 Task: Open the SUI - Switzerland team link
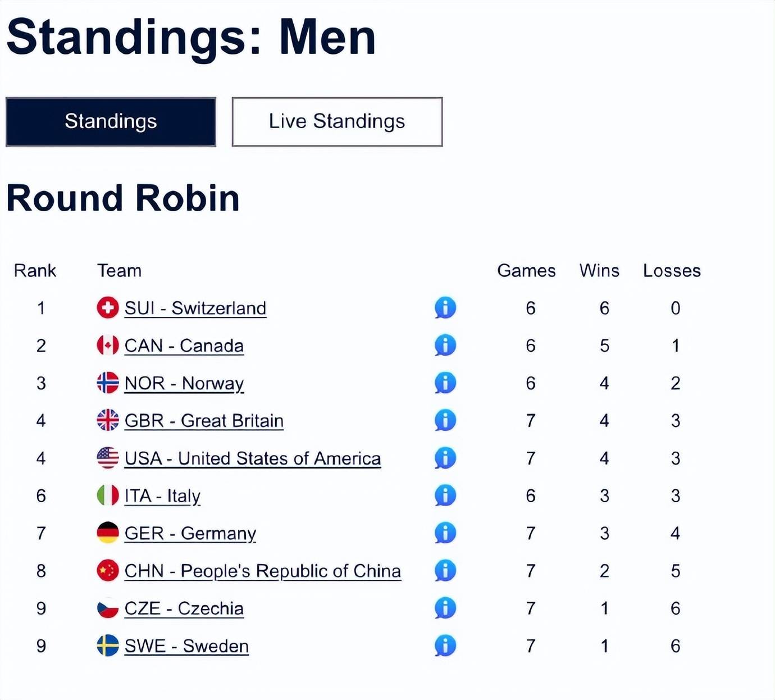(195, 308)
